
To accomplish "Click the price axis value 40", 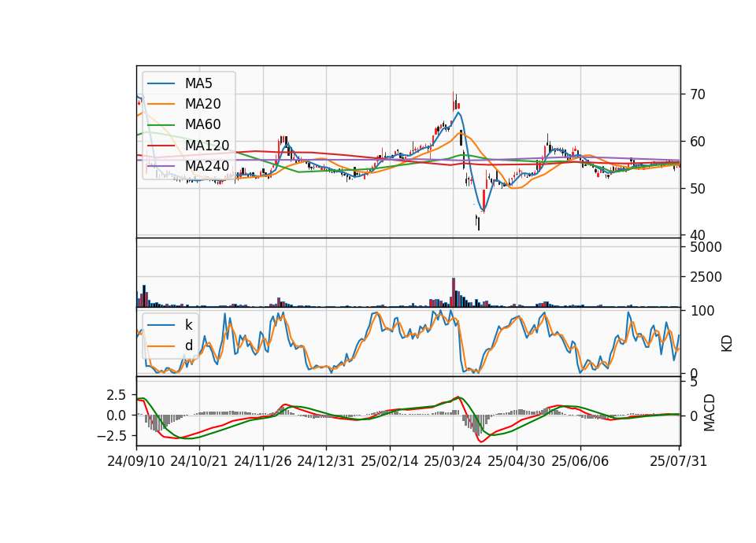I will 698,235.
